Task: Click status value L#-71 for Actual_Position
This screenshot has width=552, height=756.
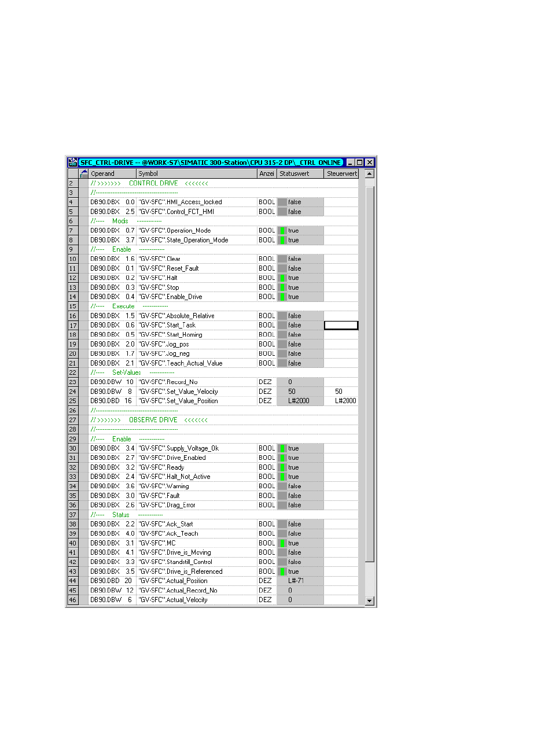Action: (296, 581)
